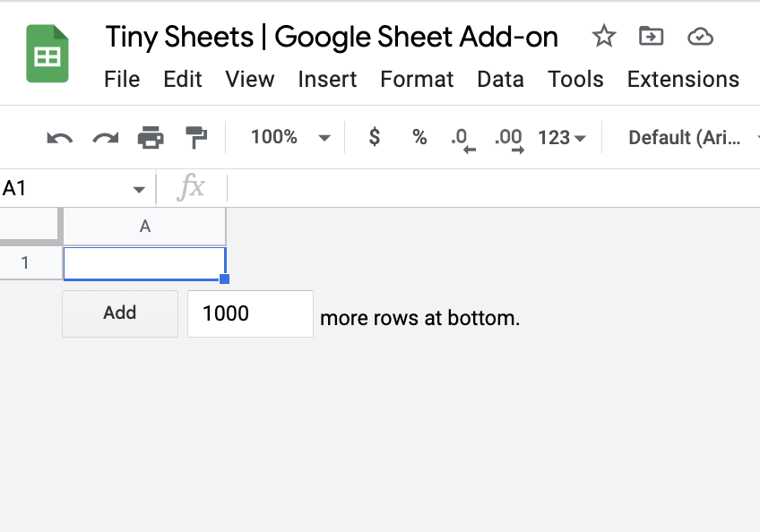Image resolution: width=760 pixels, height=532 pixels.
Task: Print the spreadsheet
Action: 151,138
